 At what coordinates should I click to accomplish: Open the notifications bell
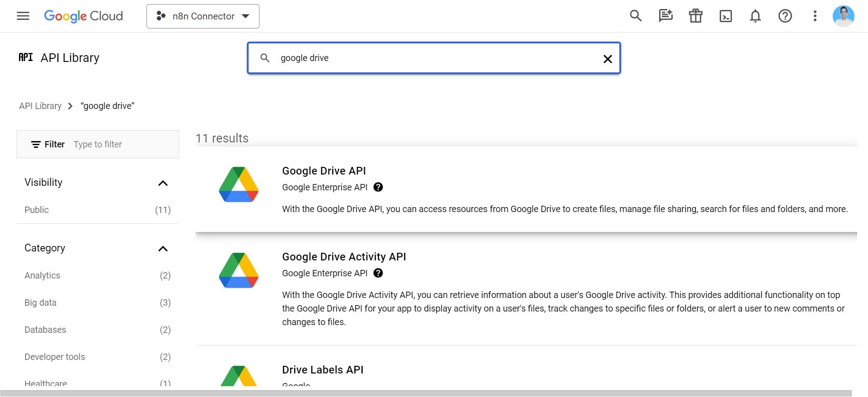coord(755,16)
